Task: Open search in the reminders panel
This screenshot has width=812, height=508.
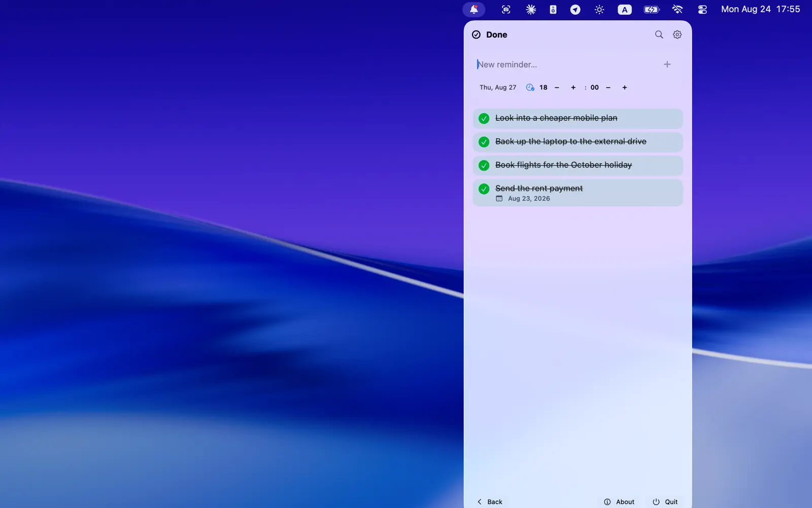Action: point(659,35)
